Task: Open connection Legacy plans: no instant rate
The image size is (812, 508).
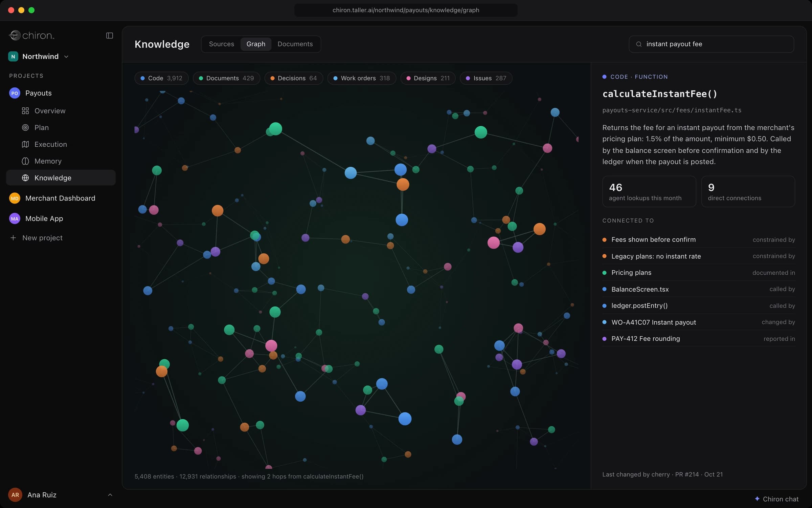Action: tap(698, 256)
